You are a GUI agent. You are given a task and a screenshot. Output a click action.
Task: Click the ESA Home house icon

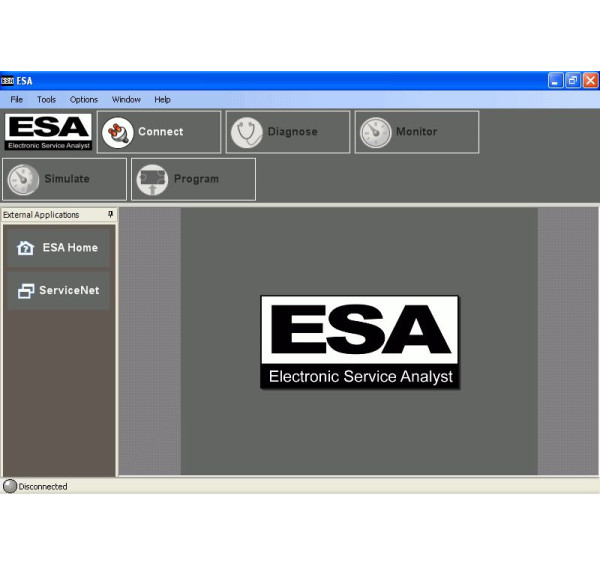click(x=26, y=248)
